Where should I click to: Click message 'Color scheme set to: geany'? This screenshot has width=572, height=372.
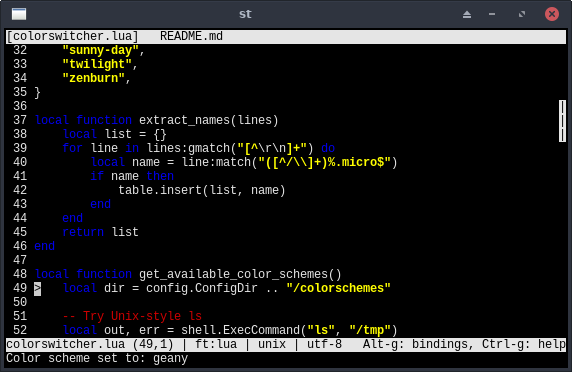click(x=97, y=358)
